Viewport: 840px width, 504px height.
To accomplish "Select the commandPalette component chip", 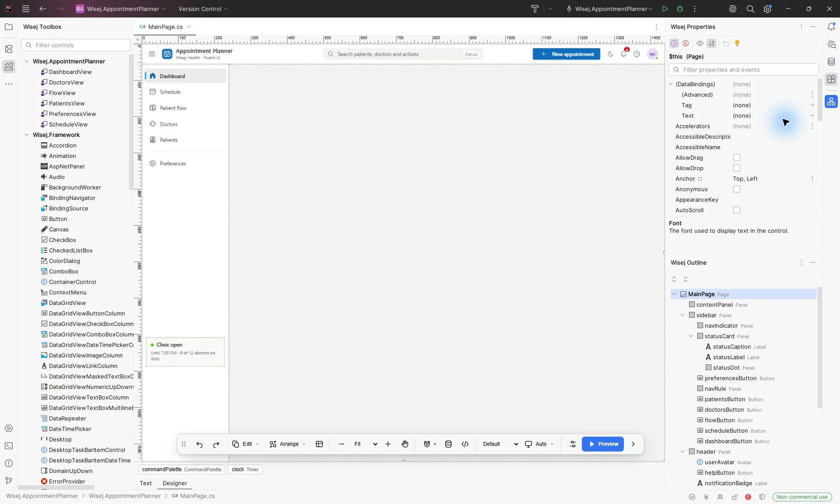I will tap(182, 469).
